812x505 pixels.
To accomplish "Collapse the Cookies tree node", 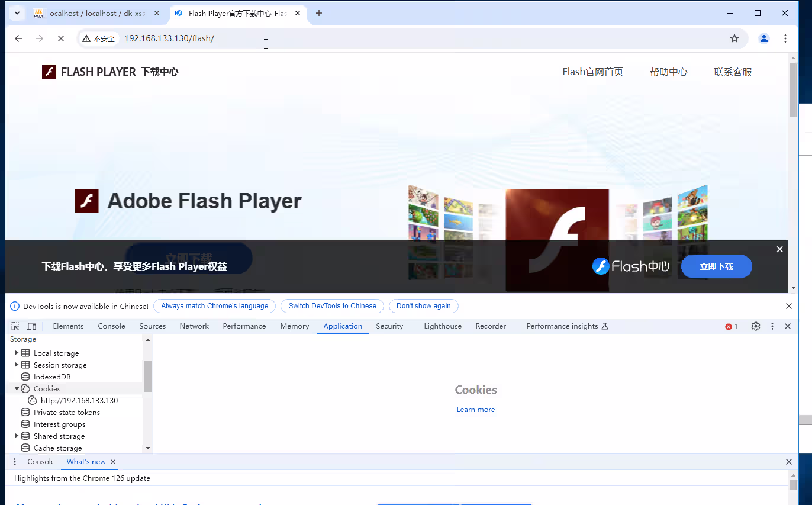I will (17, 388).
